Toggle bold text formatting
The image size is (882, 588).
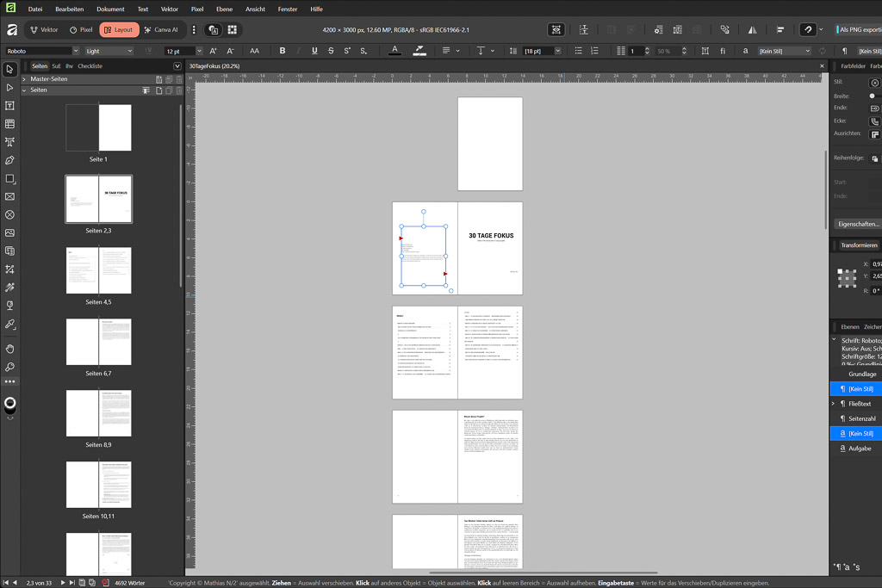click(283, 51)
